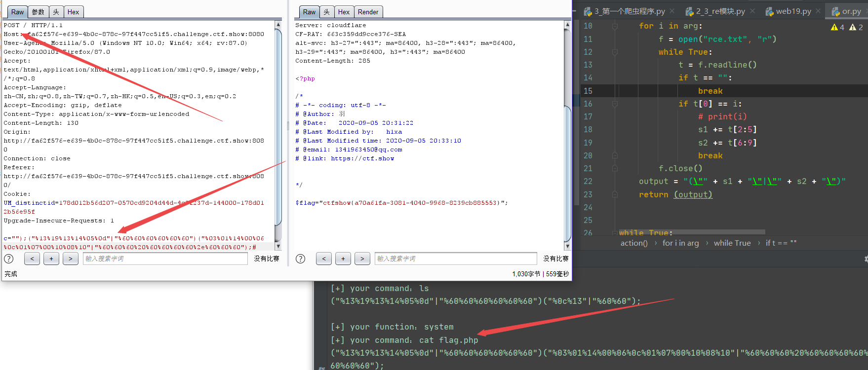This screenshot has height=370, width=868.
Task: Switch to the request Raw tab
Action: click(x=17, y=12)
